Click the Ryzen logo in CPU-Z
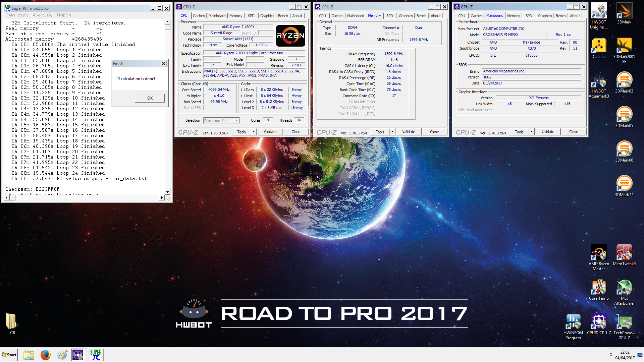 pos(290,36)
